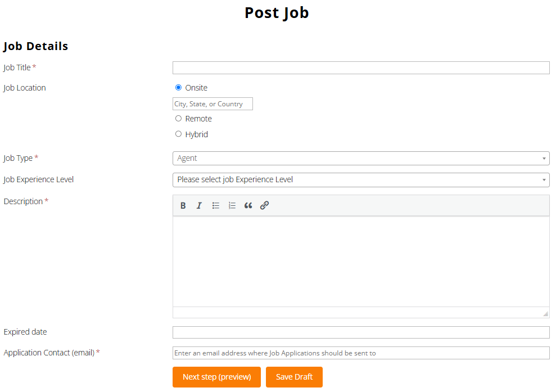Apply italic formatting in description editor
556x392 pixels.
199,205
